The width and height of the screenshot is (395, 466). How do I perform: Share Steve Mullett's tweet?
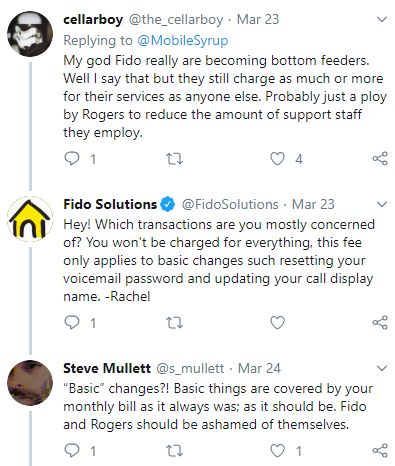(380, 450)
